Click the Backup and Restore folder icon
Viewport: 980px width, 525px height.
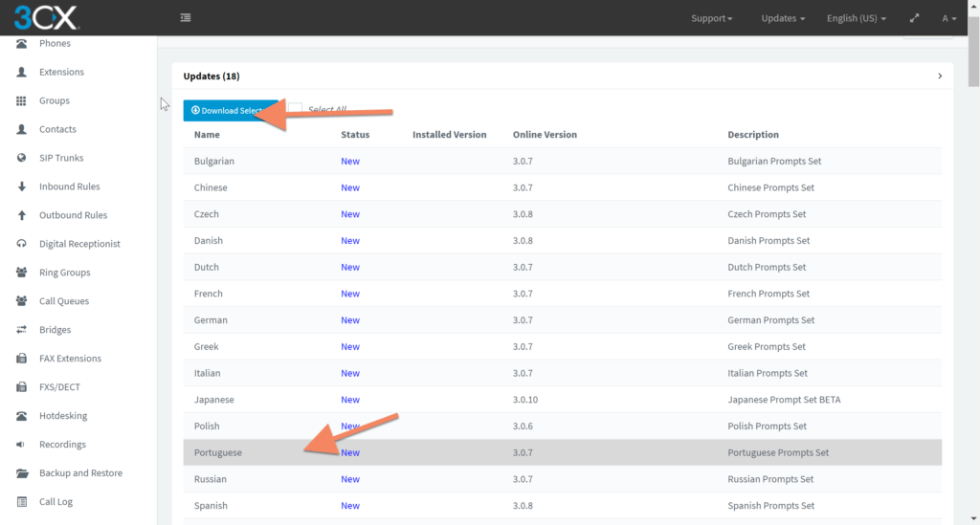22,473
